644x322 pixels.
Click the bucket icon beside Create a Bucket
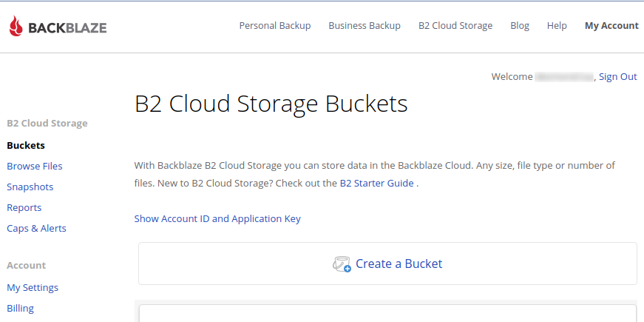click(x=342, y=264)
